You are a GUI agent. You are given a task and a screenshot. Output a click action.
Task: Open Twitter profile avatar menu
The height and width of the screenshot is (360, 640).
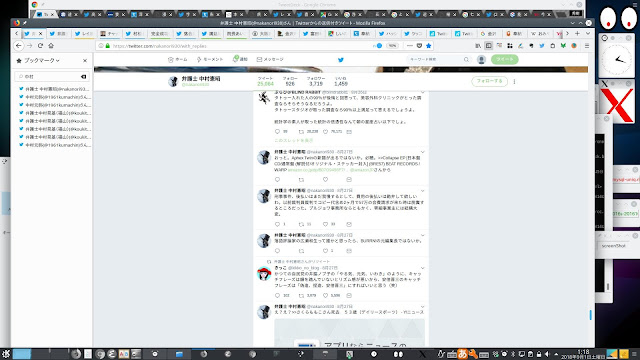(x=481, y=60)
